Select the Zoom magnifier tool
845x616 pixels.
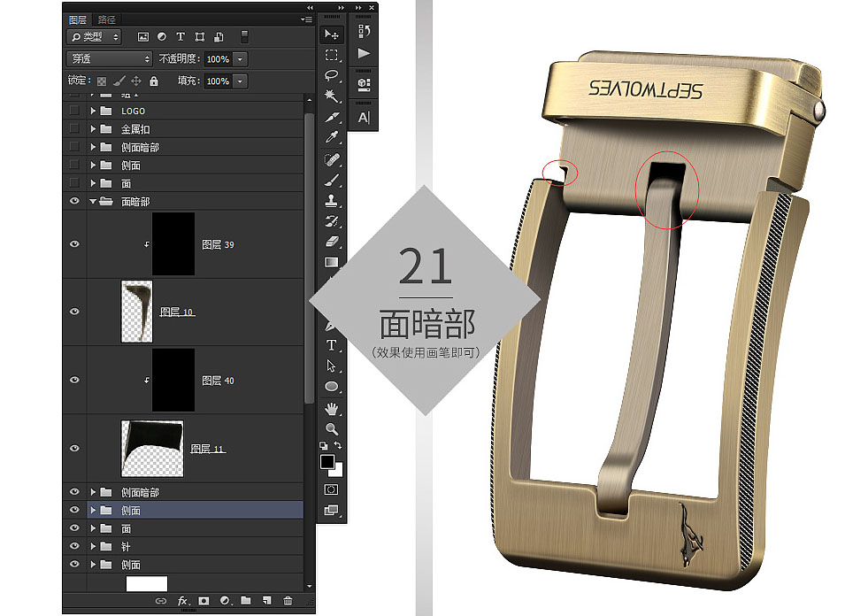coord(332,429)
